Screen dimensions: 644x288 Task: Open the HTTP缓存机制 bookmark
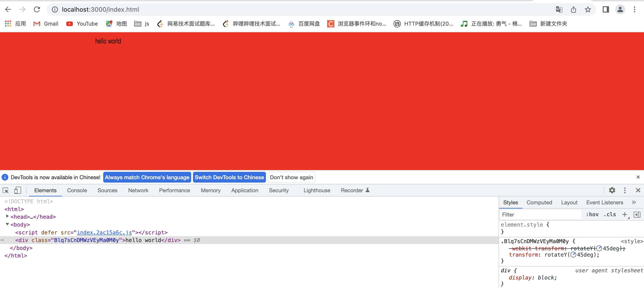pyautogui.click(x=423, y=24)
